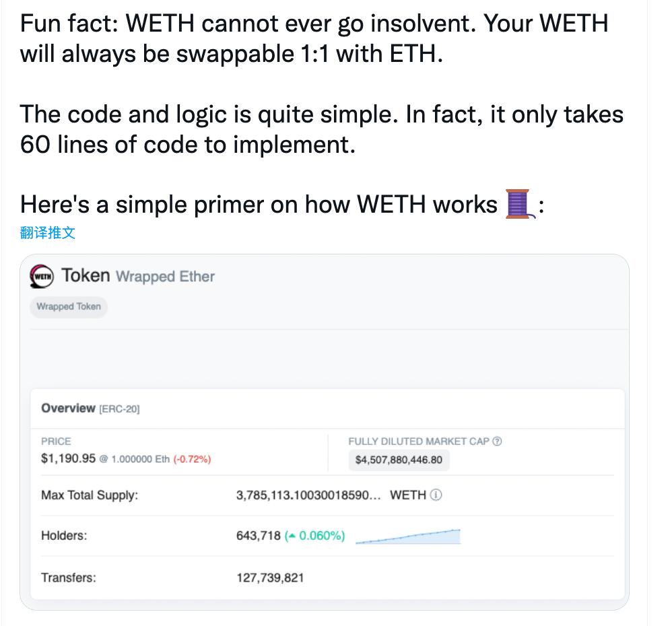Click the holders trend sparkline chart

tap(407, 536)
